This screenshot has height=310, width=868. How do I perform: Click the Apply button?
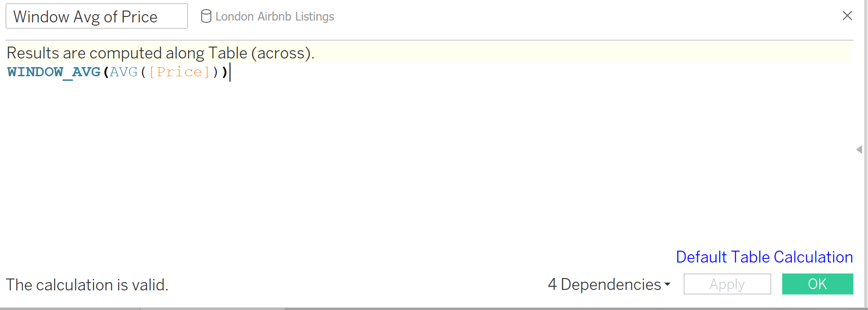tap(727, 284)
